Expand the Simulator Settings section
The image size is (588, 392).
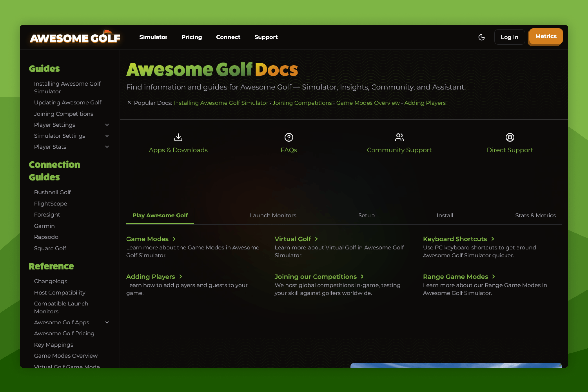[x=107, y=136]
